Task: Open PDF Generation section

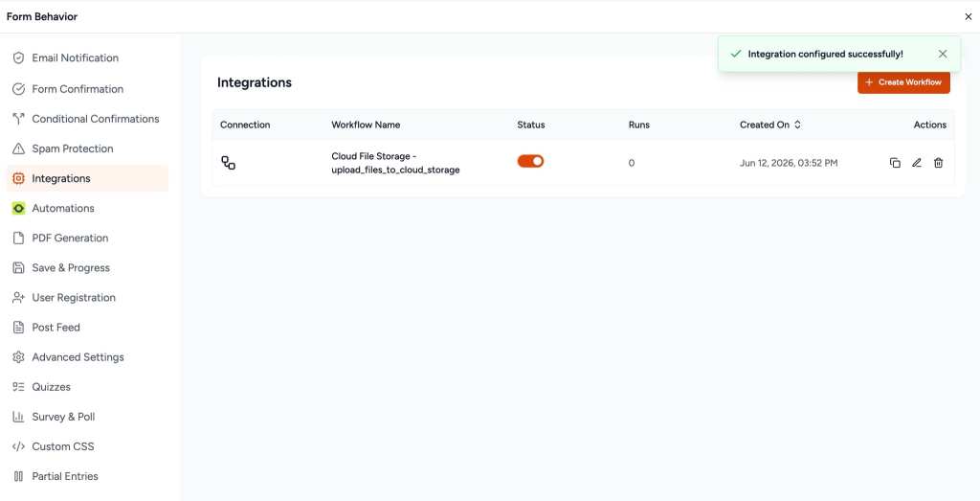Action: coord(87,238)
